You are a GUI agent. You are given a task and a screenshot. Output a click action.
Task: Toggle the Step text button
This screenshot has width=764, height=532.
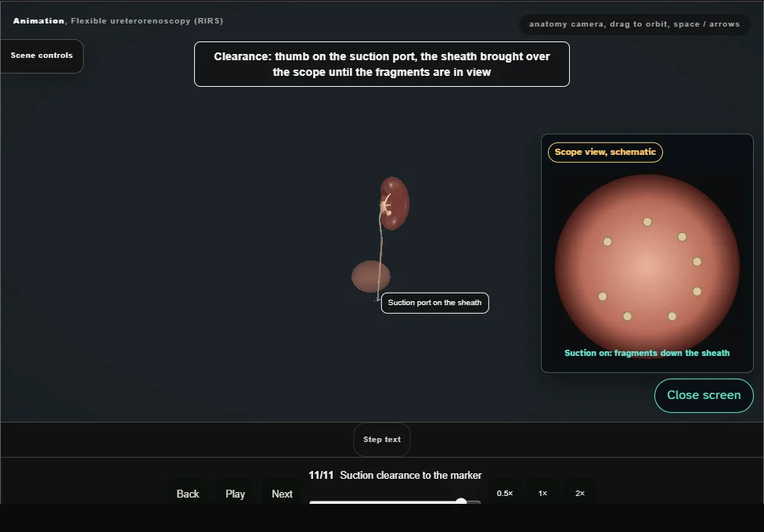382,440
